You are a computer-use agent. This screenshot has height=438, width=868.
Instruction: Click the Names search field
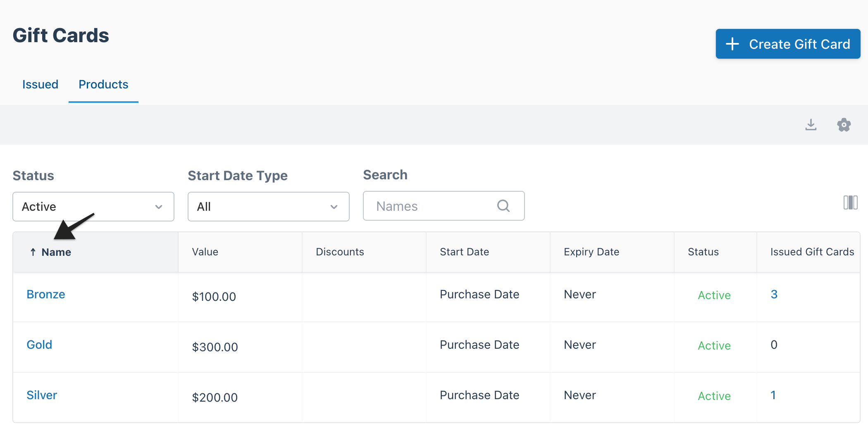coord(444,206)
